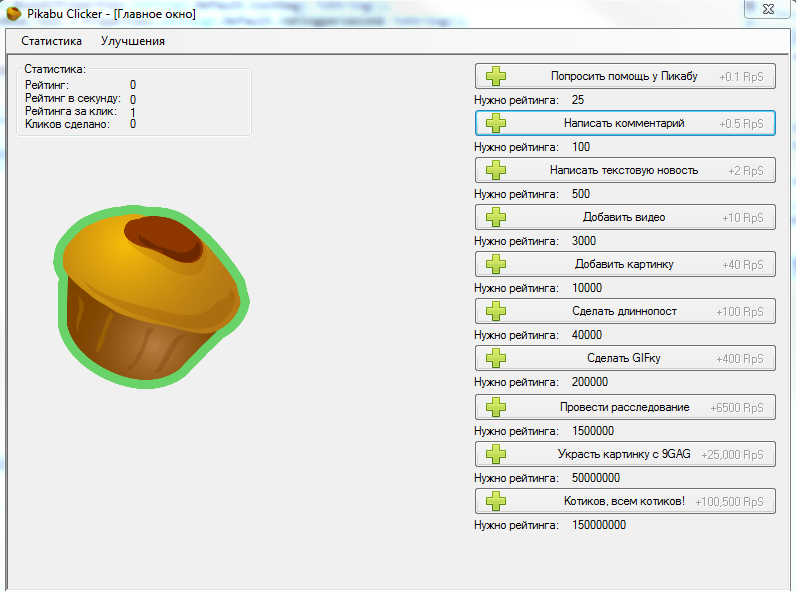Image resolution: width=796 pixels, height=591 pixels.
Task: Click green plus icon beside 'Добавить картинку'
Action: click(496, 264)
